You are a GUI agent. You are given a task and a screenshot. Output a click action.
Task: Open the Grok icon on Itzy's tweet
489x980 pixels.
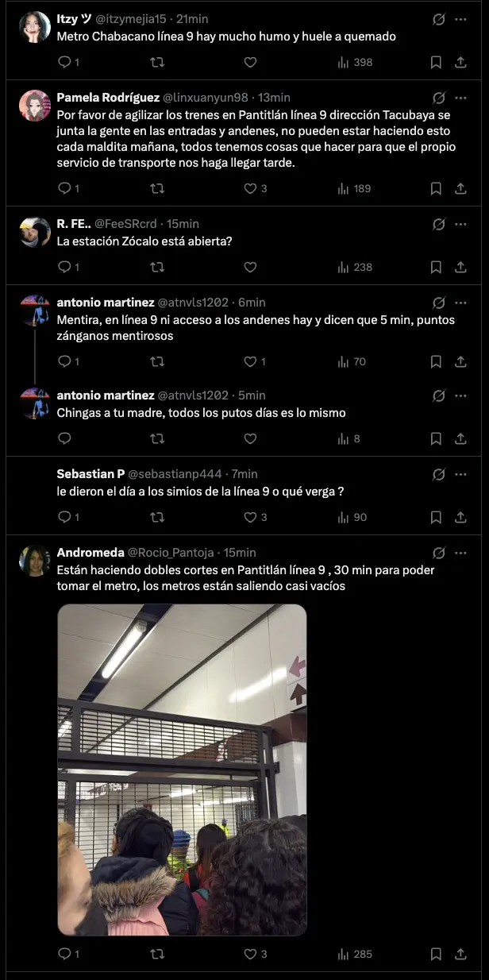[x=438, y=20]
